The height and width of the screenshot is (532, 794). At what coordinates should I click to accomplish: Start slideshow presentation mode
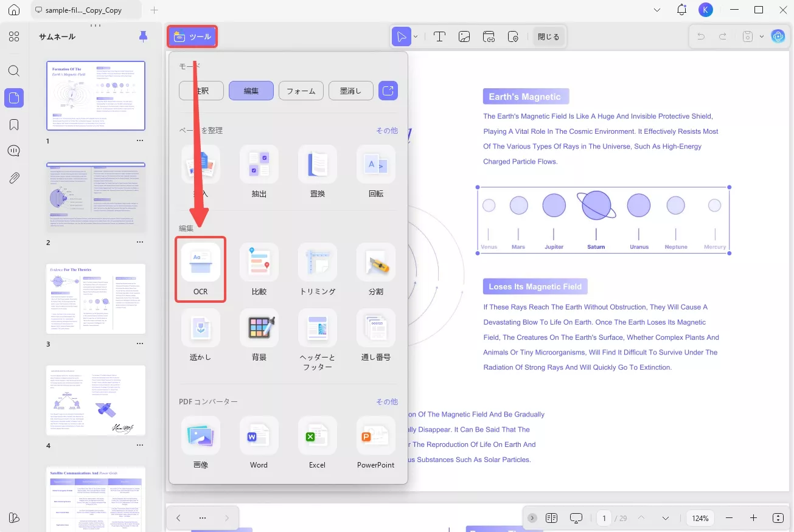click(576, 518)
